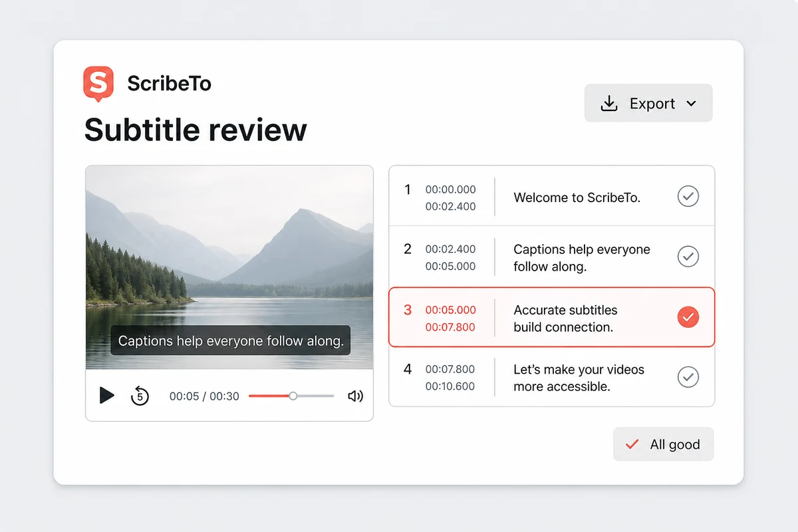
Task: Click end time 00:02.400 of row 1
Action: (x=450, y=206)
